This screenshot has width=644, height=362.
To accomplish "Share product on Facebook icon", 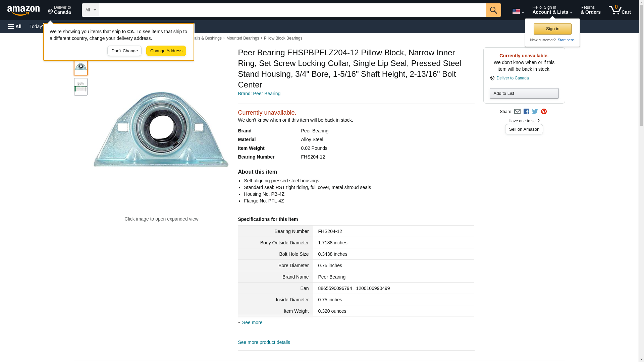I will pyautogui.click(x=526, y=112).
